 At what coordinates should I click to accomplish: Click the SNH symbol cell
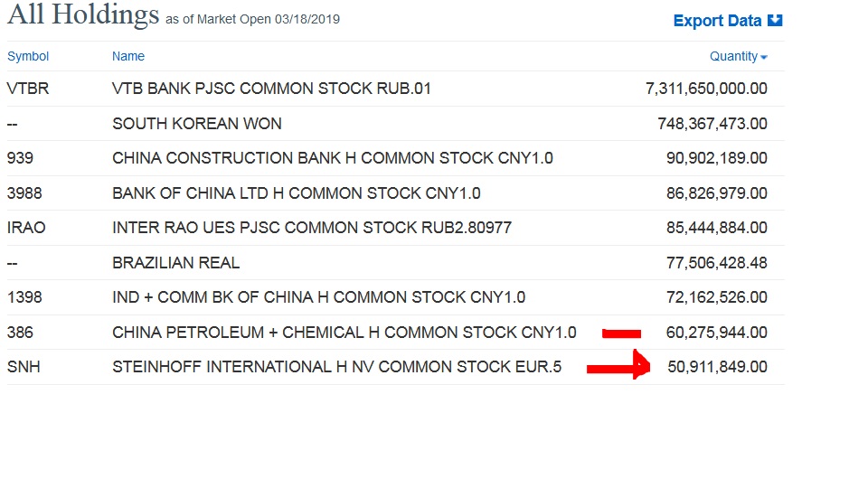pos(24,367)
